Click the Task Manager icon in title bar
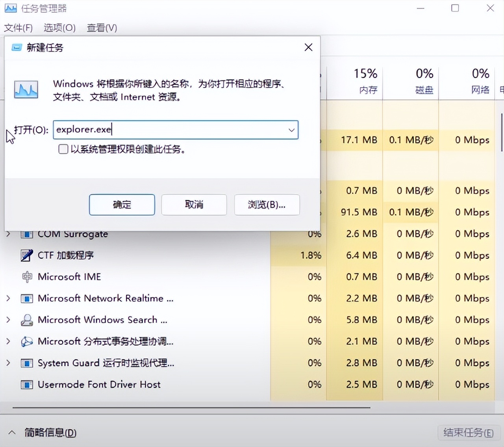 (x=10, y=8)
